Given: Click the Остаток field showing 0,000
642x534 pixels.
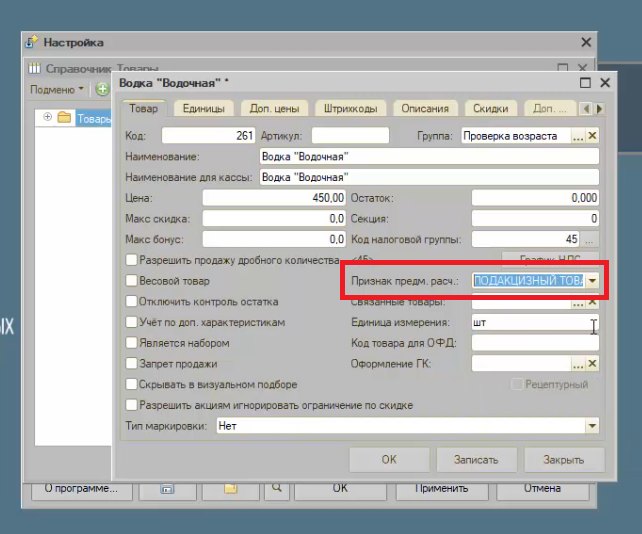Looking at the screenshot, I should tap(535, 198).
